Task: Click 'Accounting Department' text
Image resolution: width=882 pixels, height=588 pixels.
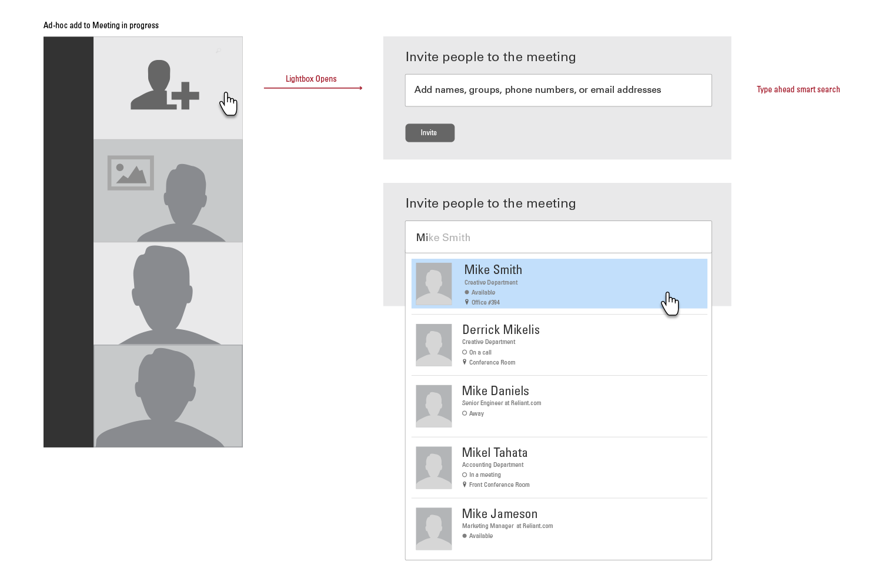Action: 493,465
